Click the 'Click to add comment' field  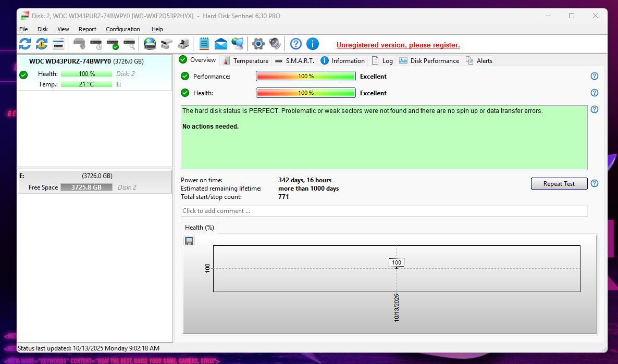point(384,211)
